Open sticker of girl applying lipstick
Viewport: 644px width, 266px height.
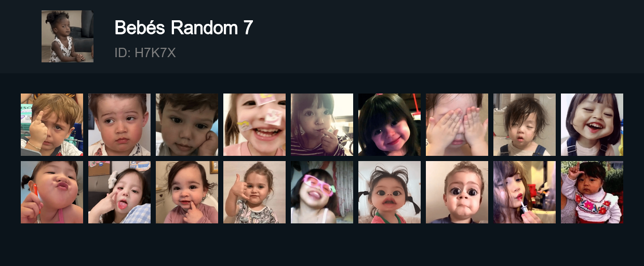coord(525,192)
